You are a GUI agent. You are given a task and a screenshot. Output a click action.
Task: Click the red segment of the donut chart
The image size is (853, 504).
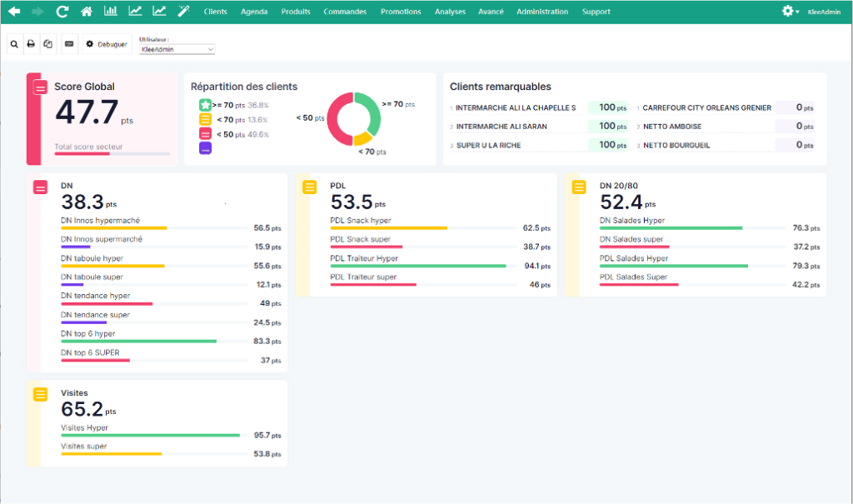tap(334, 118)
